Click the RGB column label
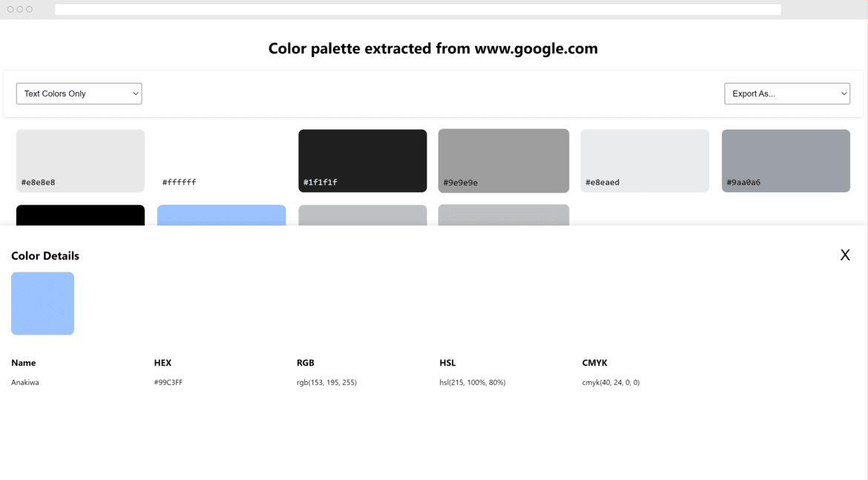This screenshot has height=480, width=868. click(x=306, y=364)
